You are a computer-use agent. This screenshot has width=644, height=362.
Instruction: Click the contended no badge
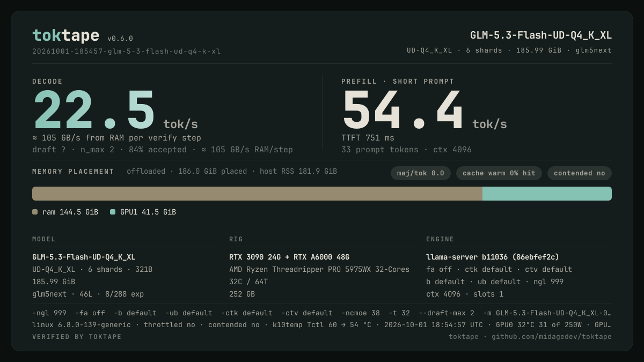[580, 173]
